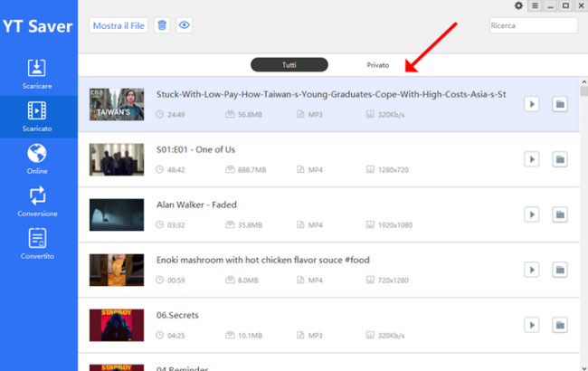Click the 1920x1080 resolution value
588x371 pixels.
[395, 225]
